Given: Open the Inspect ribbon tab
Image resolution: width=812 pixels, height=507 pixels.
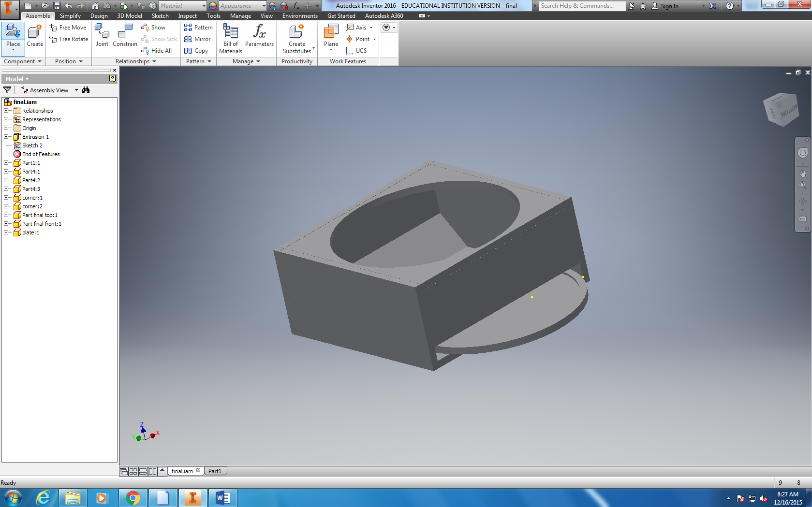Looking at the screenshot, I should pyautogui.click(x=187, y=16).
